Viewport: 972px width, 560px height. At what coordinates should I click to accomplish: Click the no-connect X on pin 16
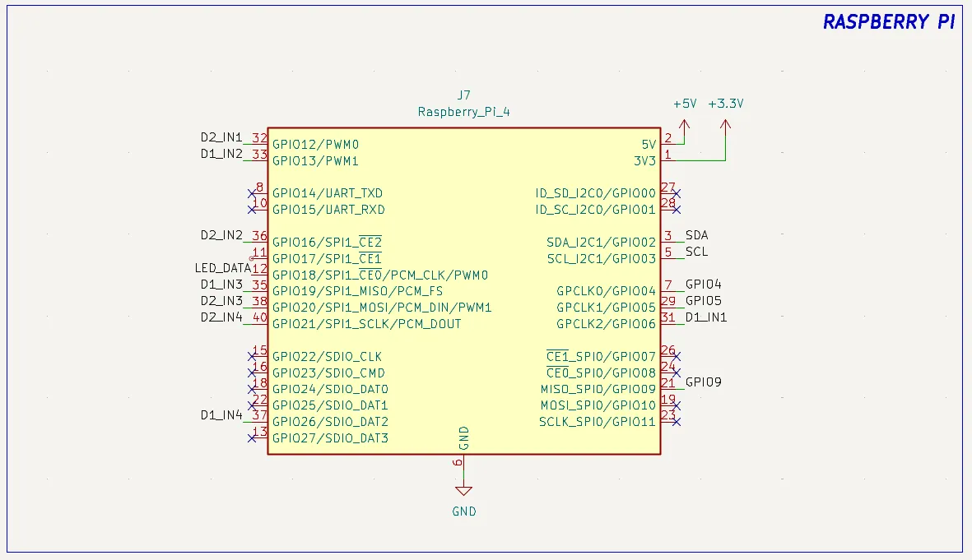pos(252,373)
